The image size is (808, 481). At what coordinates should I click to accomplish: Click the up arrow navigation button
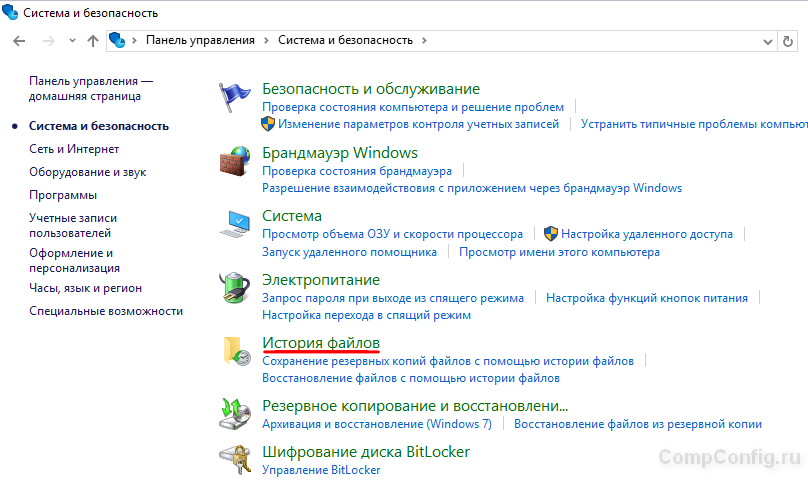tap(93, 40)
